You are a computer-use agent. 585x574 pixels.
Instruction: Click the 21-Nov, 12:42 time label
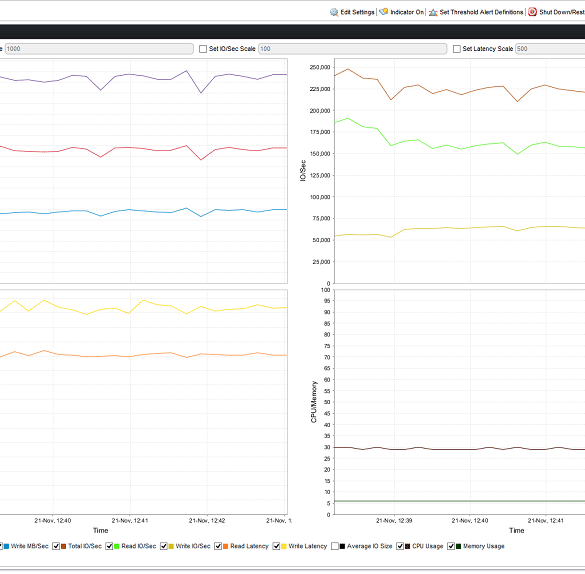tap(207, 521)
